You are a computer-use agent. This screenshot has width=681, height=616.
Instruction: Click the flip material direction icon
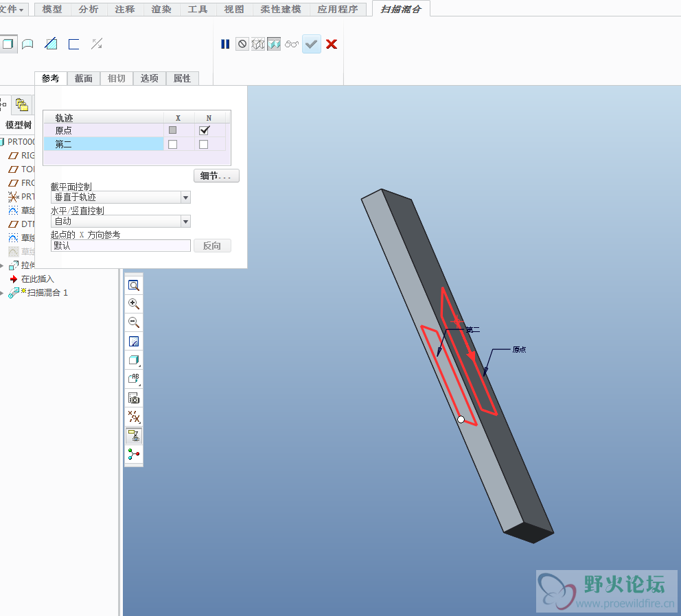96,44
